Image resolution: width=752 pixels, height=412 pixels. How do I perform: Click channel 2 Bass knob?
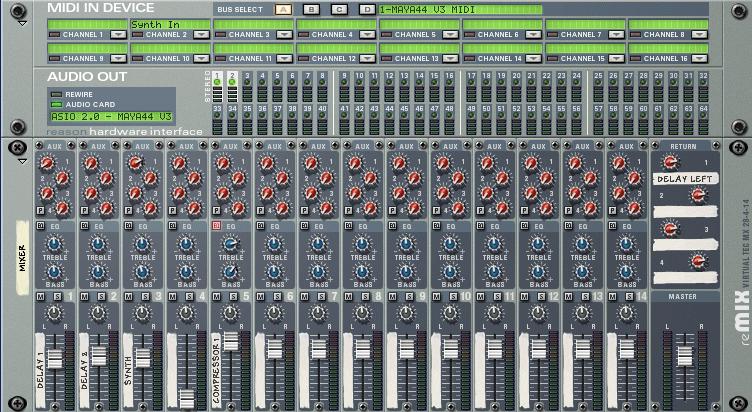(98, 272)
